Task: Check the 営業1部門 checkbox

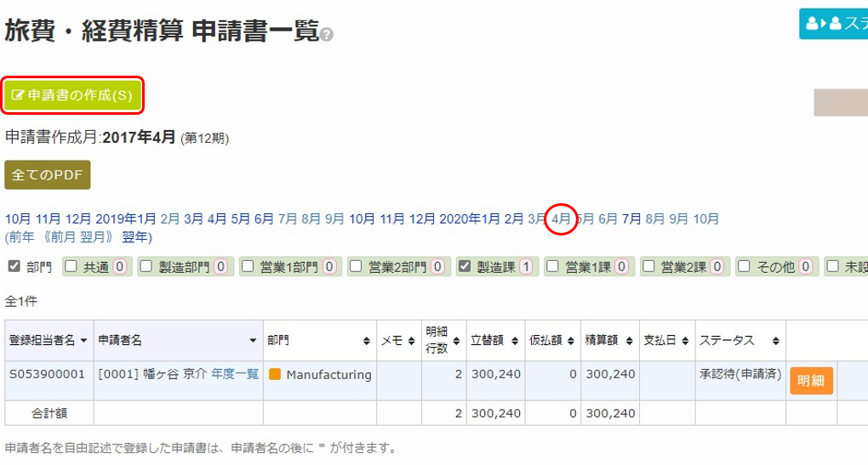Action: [x=248, y=267]
